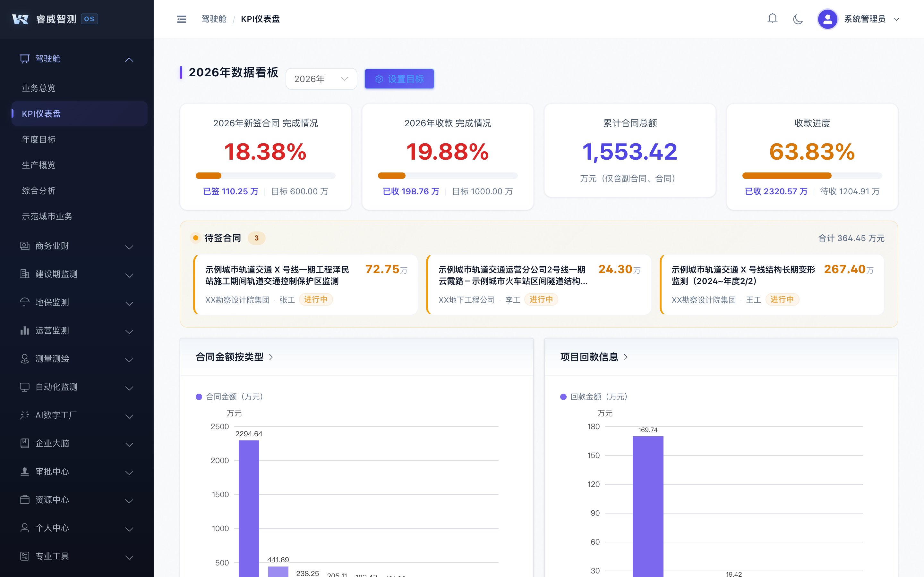Click the 设置目标 button

pos(399,79)
